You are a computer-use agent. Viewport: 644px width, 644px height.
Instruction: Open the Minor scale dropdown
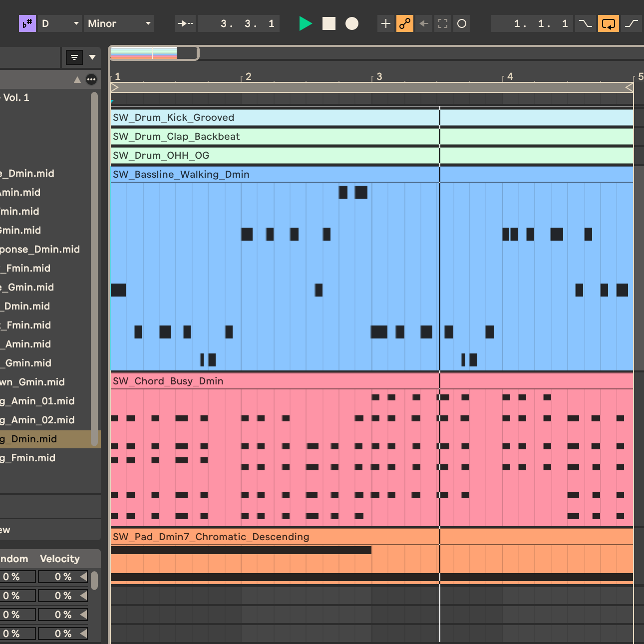119,23
